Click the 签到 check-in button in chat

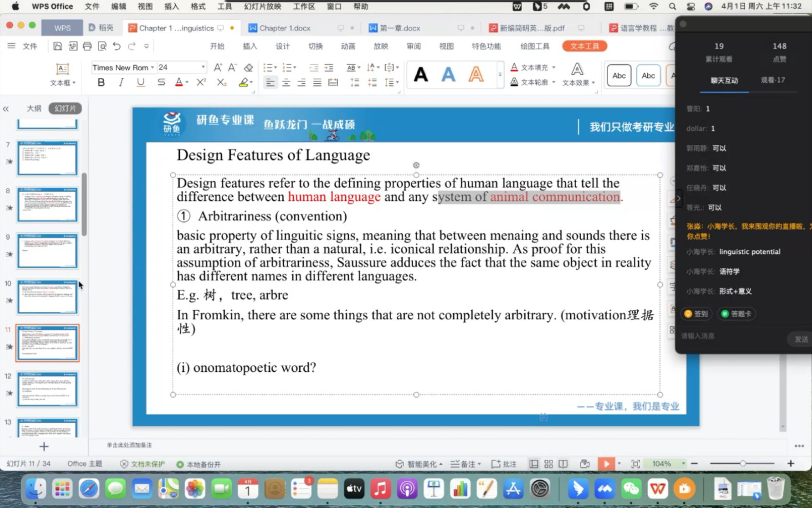(697, 314)
